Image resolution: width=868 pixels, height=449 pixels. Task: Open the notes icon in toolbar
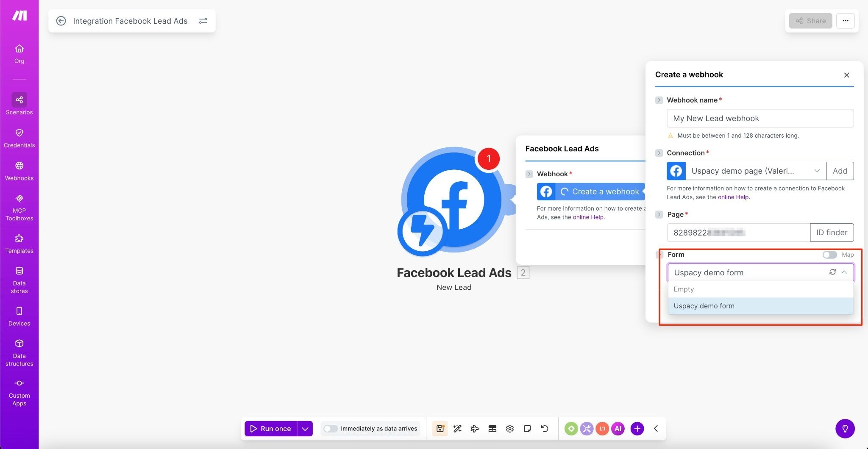[527, 429]
